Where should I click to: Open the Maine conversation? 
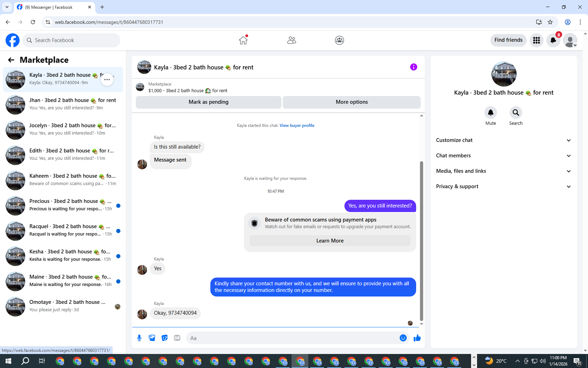pos(63,281)
